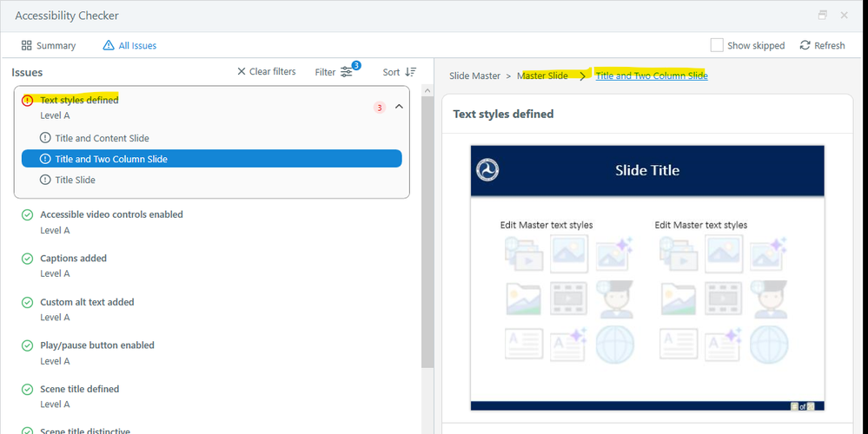Click the round logo in the slide preview header
868x434 pixels.
tap(487, 170)
